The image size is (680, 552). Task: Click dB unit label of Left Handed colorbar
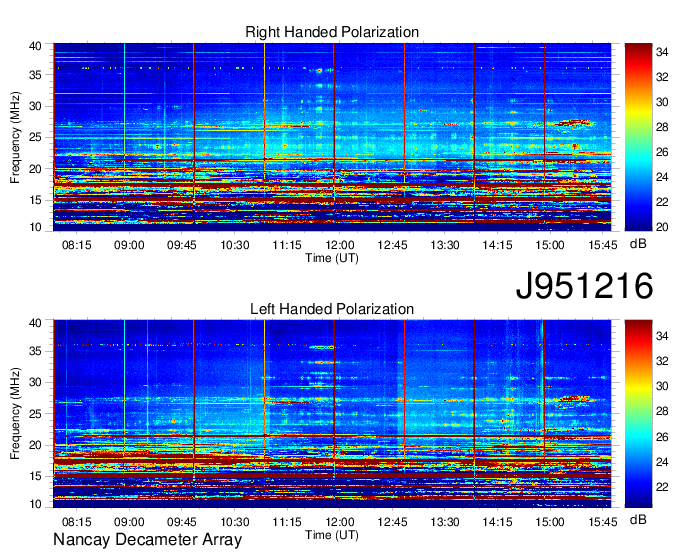coord(638,519)
